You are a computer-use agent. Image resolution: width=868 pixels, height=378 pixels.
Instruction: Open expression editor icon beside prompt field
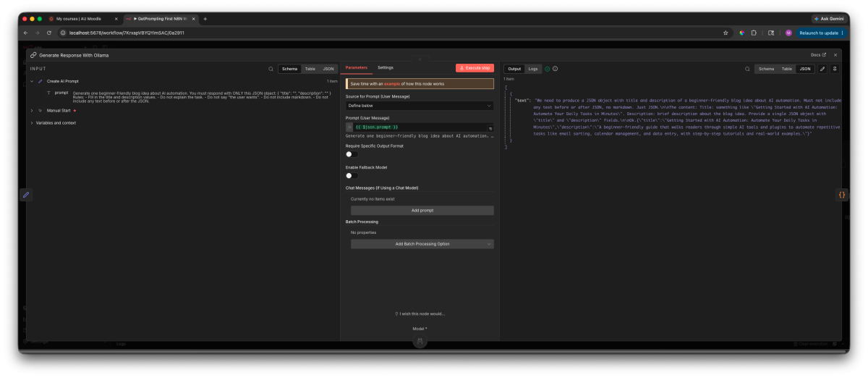point(490,127)
